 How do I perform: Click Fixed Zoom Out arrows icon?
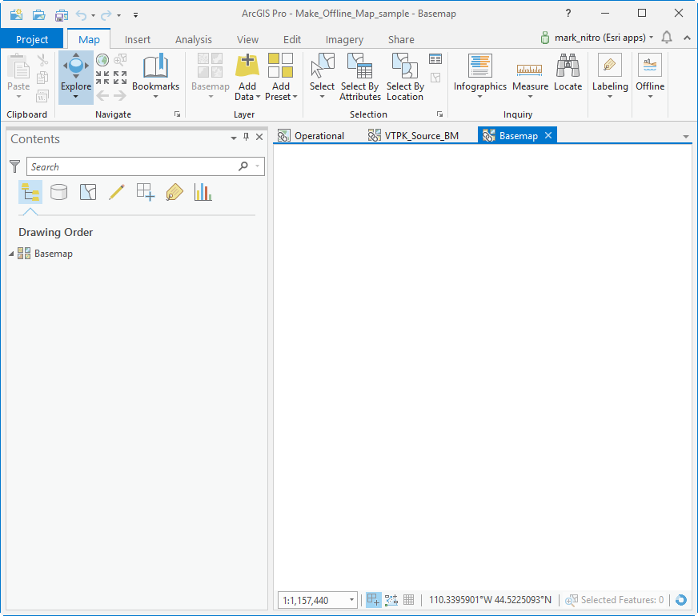pos(120,78)
